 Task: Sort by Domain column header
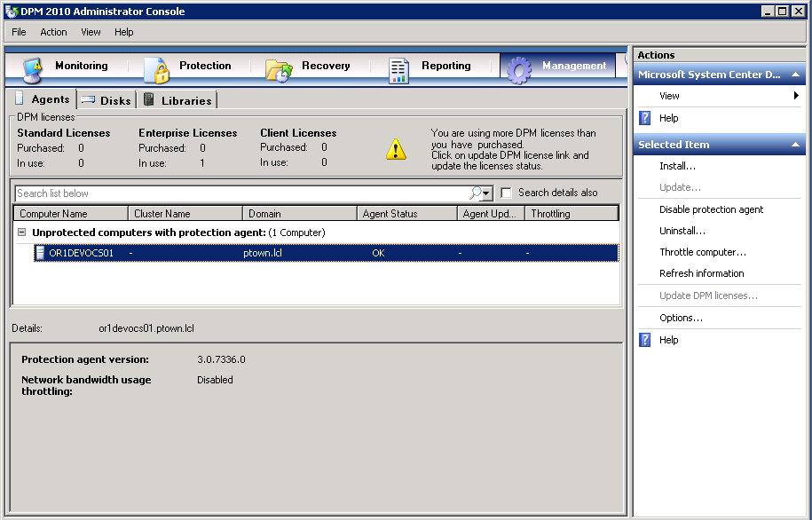300,213
